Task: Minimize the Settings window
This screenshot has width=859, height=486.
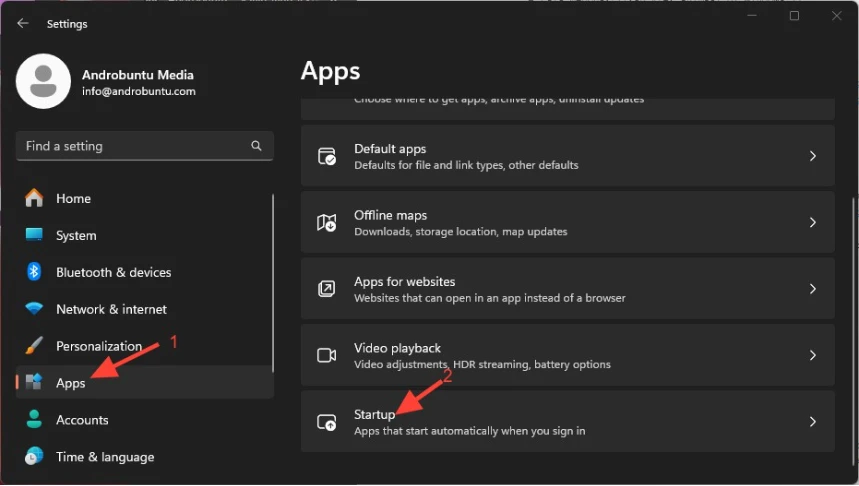Action: coord(752,15)
